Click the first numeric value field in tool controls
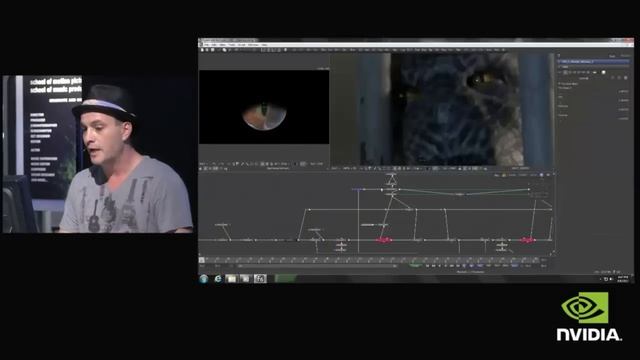The image size is (640, 360). click(623, 91)
